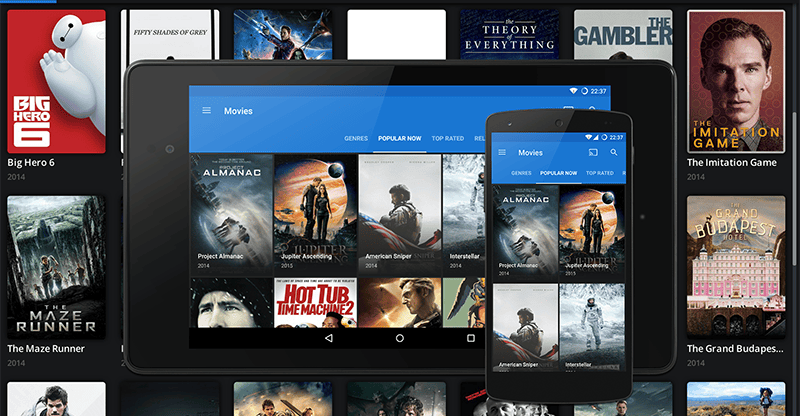Open the Jupiter Ascending poster on the phone
Image resolution: width=800 pixels, height=416 pixels.
(x=592, y=233)
